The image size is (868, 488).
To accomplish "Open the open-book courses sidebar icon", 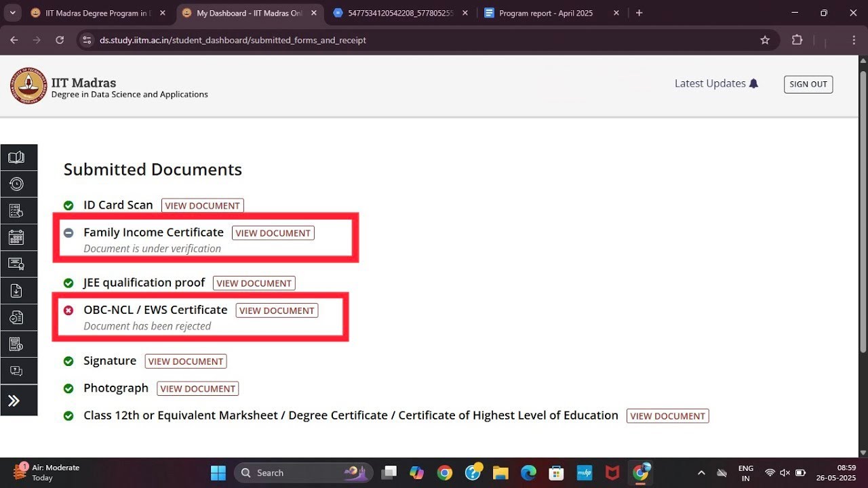I will 16,157.
